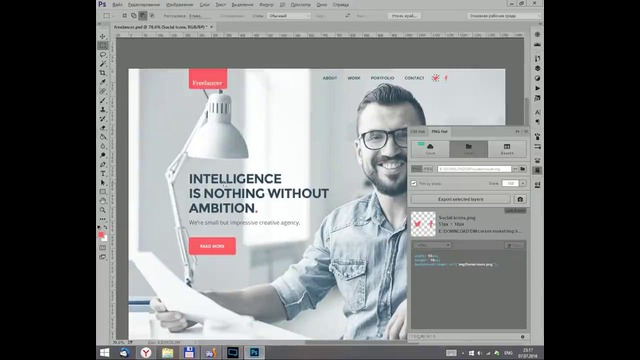640x360 pixels.
Task: Switch export format to JPEG
Action: pos(427,169)
